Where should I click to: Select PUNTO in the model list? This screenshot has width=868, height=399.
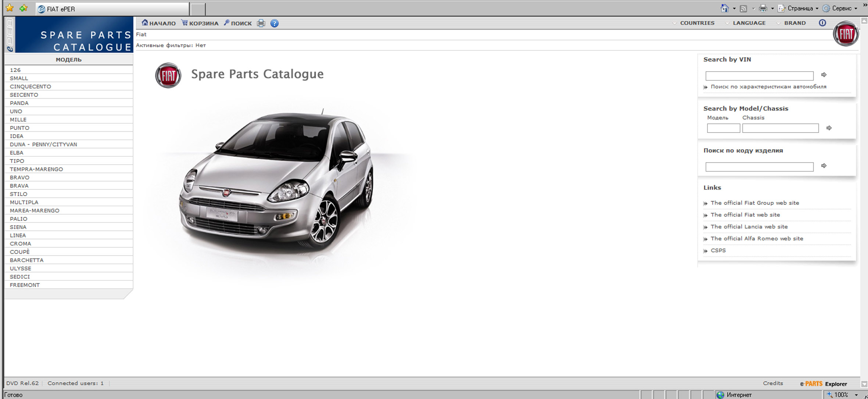19,128
